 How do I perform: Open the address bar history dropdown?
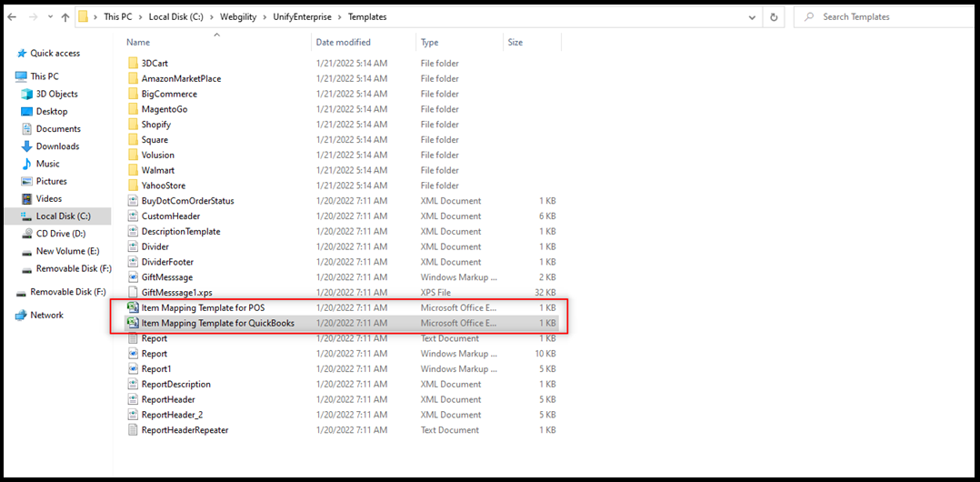[753, 16]
